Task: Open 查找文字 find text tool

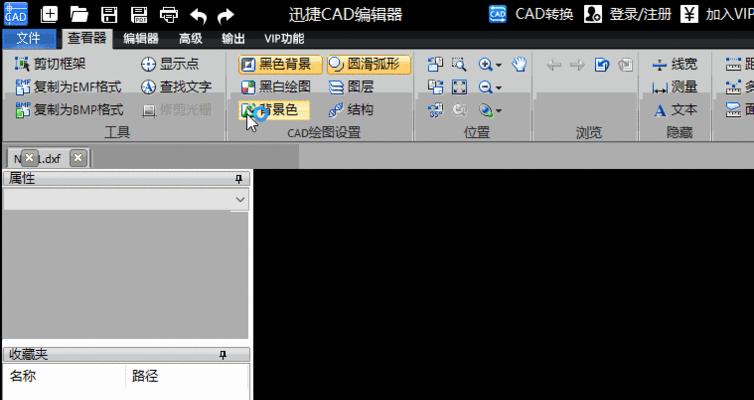Action: (176, 87)
